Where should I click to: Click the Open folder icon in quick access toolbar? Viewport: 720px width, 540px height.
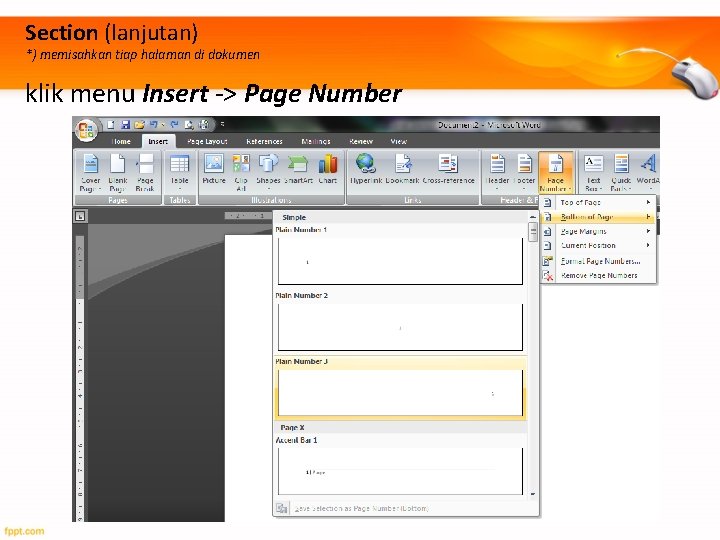pos(139,124)
